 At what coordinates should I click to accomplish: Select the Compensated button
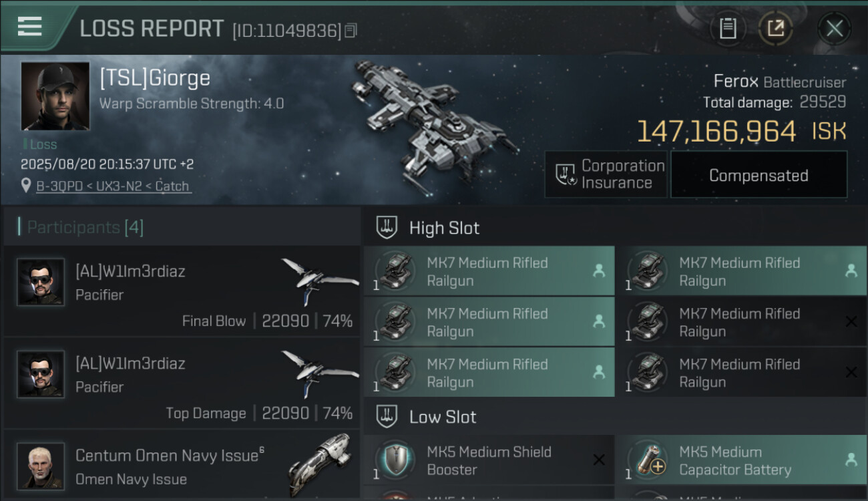tap(758, 175)
